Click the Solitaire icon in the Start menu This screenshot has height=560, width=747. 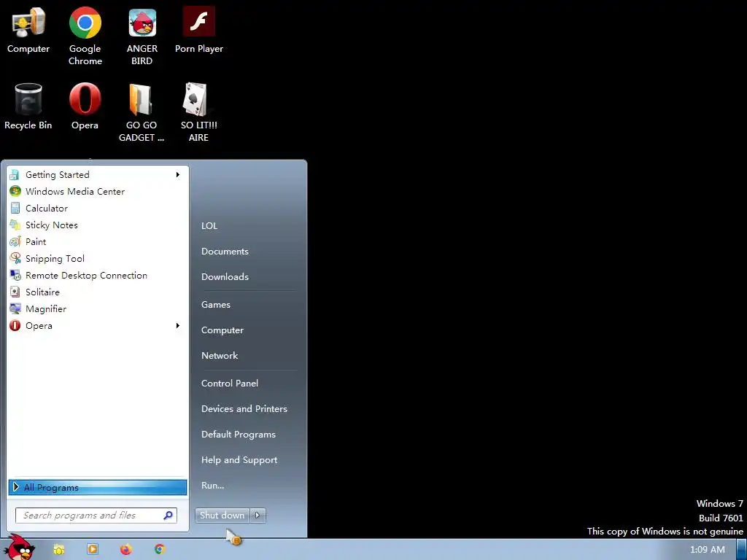pos(15,292)
